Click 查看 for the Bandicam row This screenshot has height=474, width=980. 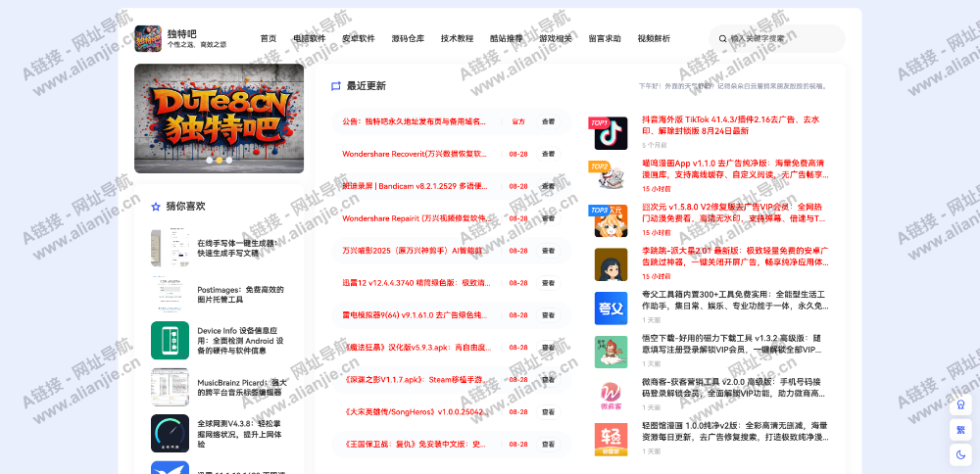click(548, 186)
